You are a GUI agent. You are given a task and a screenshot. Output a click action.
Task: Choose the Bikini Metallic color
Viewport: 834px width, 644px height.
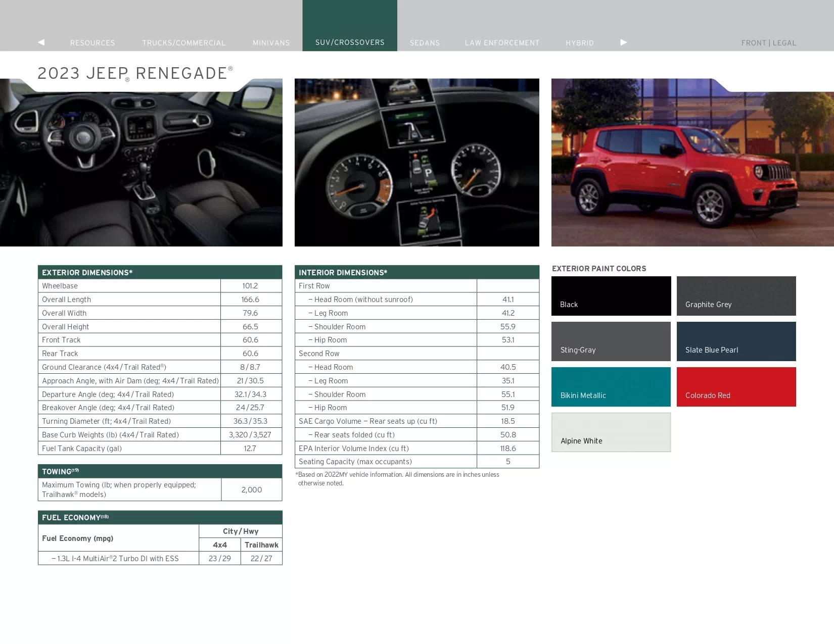coord(611,387)
